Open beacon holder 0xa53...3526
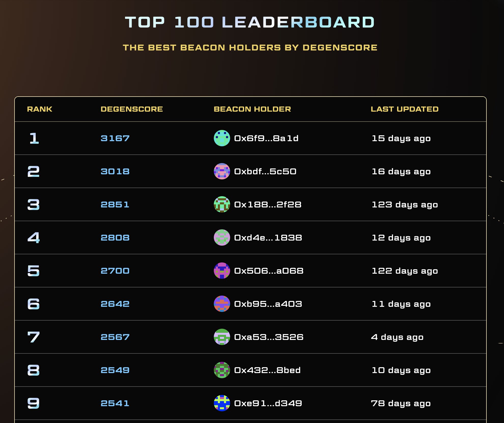504x423 pixels. 269,337
